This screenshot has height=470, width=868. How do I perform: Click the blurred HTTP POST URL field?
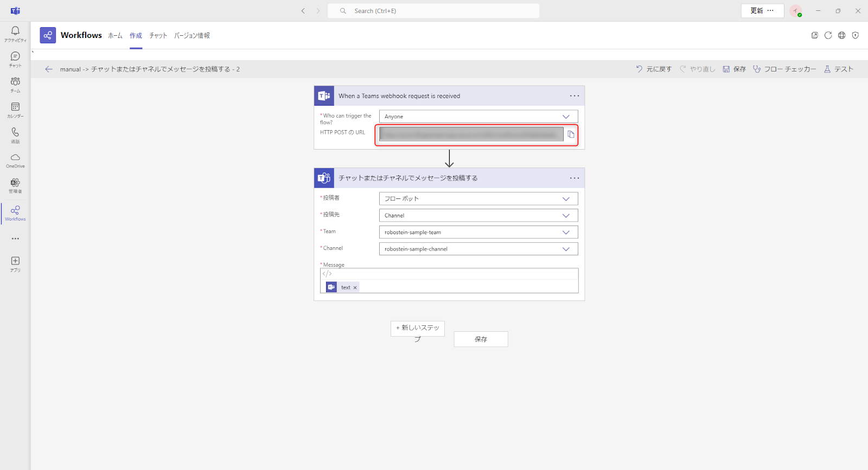tap(471, 134)
